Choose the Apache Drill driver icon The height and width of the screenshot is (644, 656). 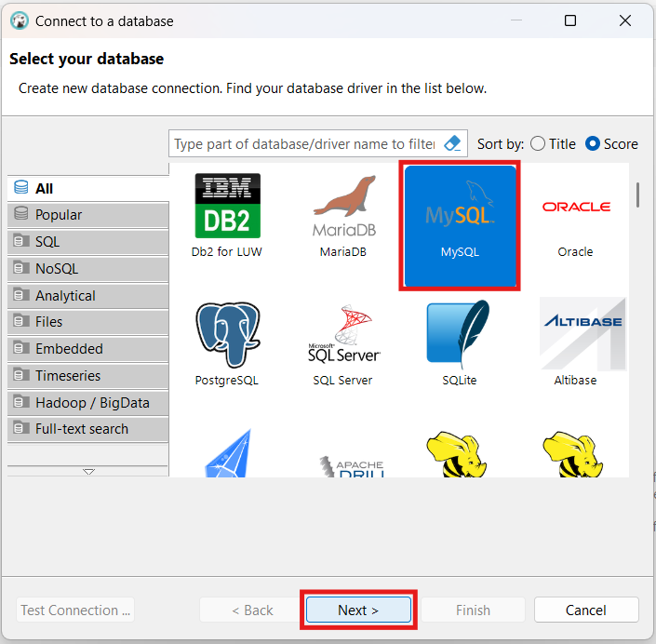pyautogui.click(x=352, y=466)
